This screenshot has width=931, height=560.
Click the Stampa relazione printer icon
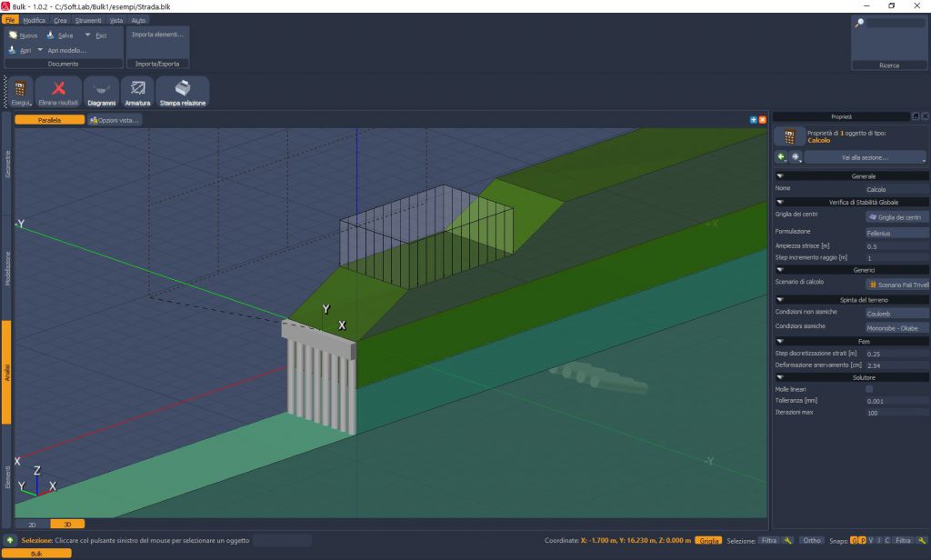click(x=183, y=89)
